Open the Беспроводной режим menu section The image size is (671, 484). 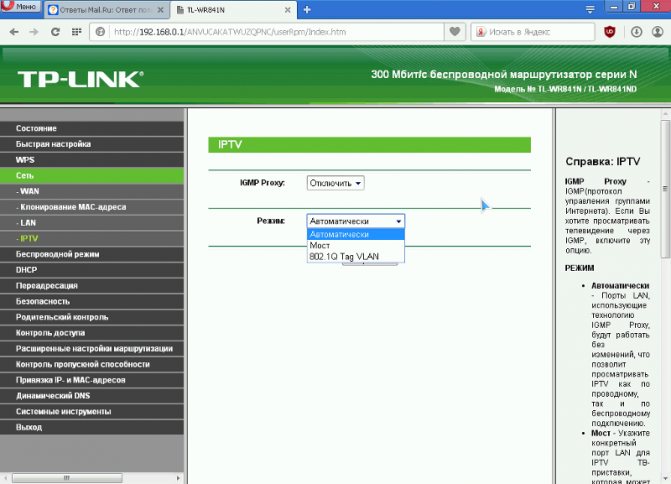[92, 254]
